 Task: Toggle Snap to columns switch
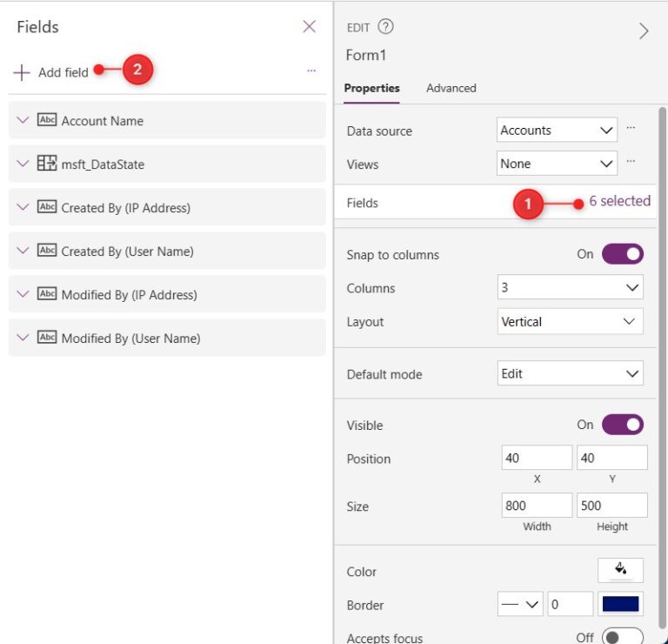click(x=622, y=254)
